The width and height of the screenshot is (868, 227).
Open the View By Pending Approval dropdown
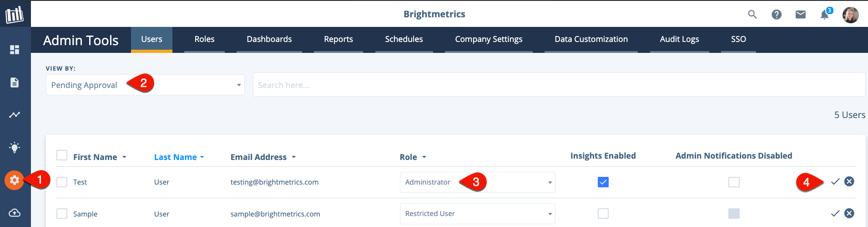pos(145,85)
